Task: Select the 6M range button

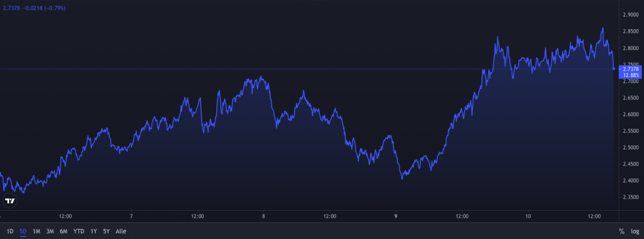Action: 63,231
